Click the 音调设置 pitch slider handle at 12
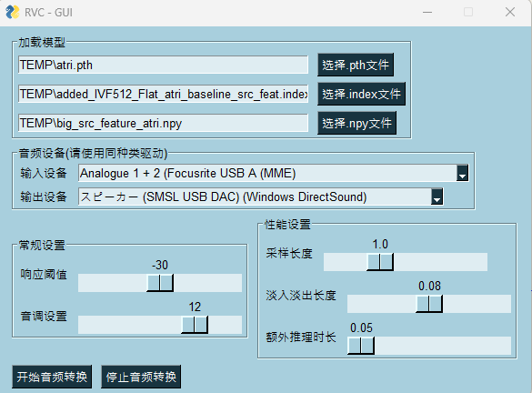Image resolution: width=532 pixels, height=393 pixels. click(195, 325)
